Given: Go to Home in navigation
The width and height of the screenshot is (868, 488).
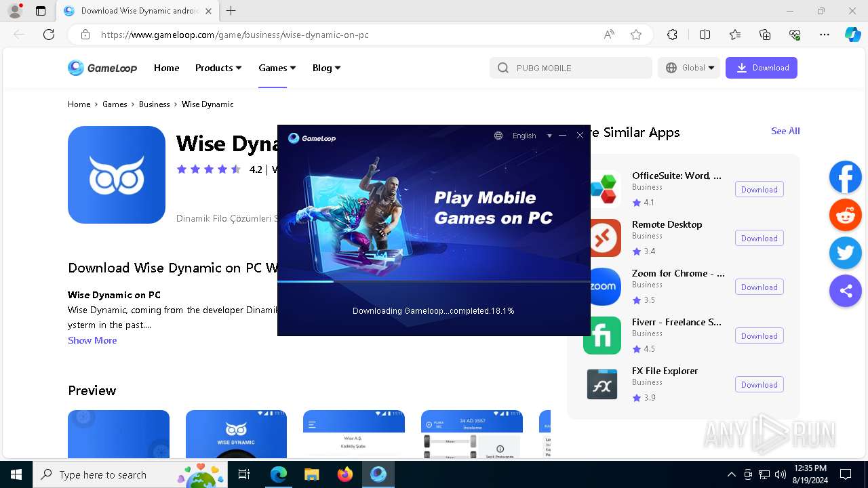Looking at the screenshot, I should click(x=166, y=68).
